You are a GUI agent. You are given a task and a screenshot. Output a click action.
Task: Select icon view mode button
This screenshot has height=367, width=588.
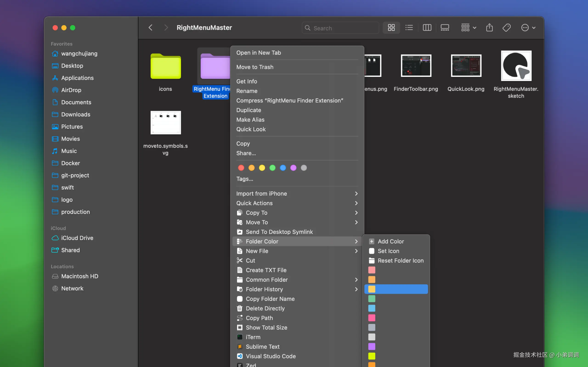(391, 28)
